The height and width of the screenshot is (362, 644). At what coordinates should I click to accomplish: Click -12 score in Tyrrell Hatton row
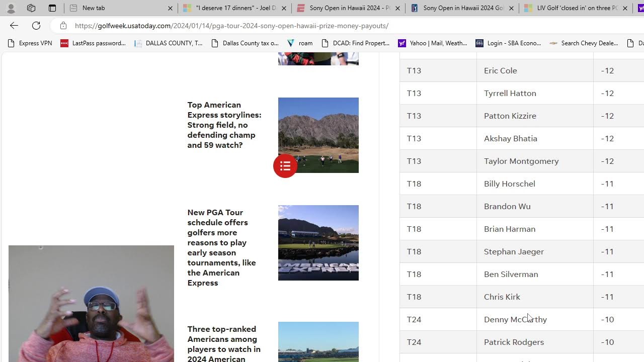[607, 93]
